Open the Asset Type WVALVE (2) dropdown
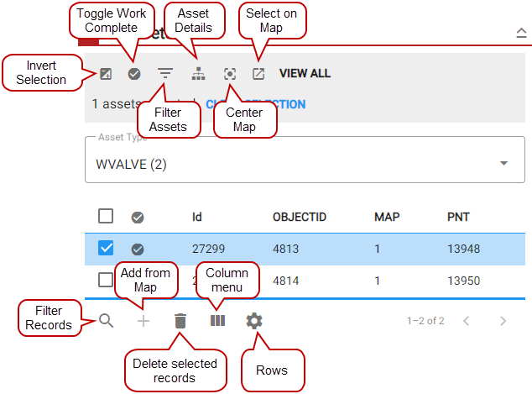532x394 pixels. (305, 160)
